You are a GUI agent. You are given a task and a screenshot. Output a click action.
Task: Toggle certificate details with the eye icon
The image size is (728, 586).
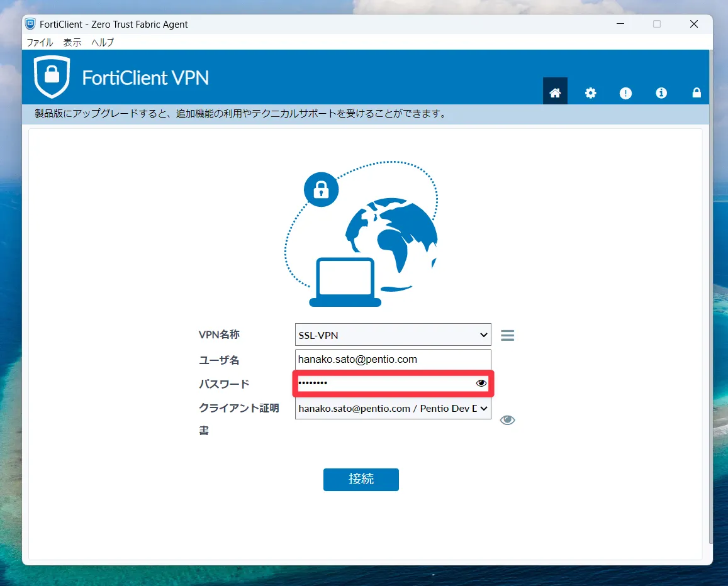(507, 419)
